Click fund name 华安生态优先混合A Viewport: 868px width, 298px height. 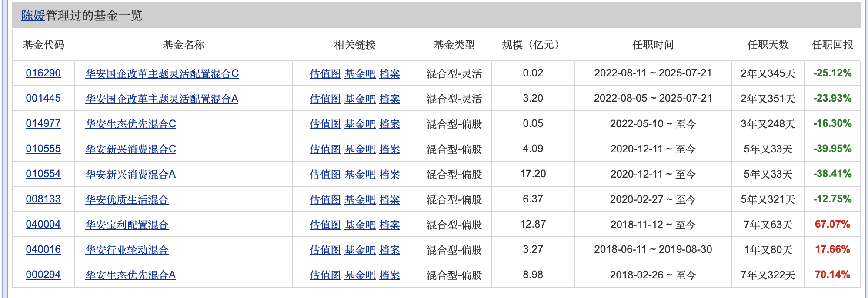click(x=130, y=275)
